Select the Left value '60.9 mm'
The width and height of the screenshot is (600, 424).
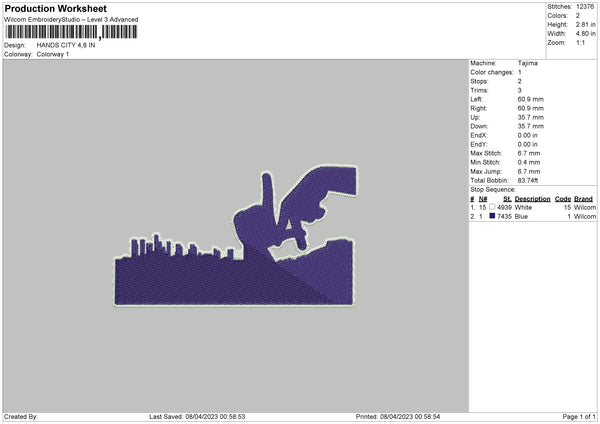(x=531, y=99)
